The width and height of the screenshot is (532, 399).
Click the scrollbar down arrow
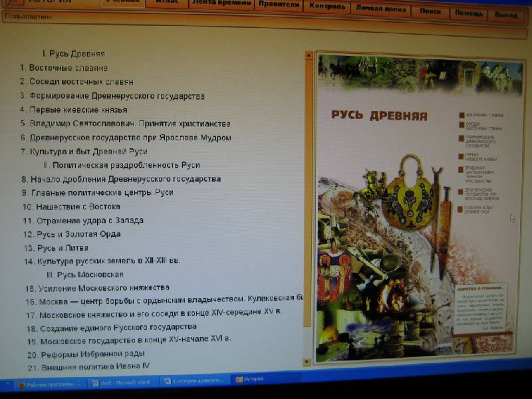pyautogui.click(x=307, y=362)
